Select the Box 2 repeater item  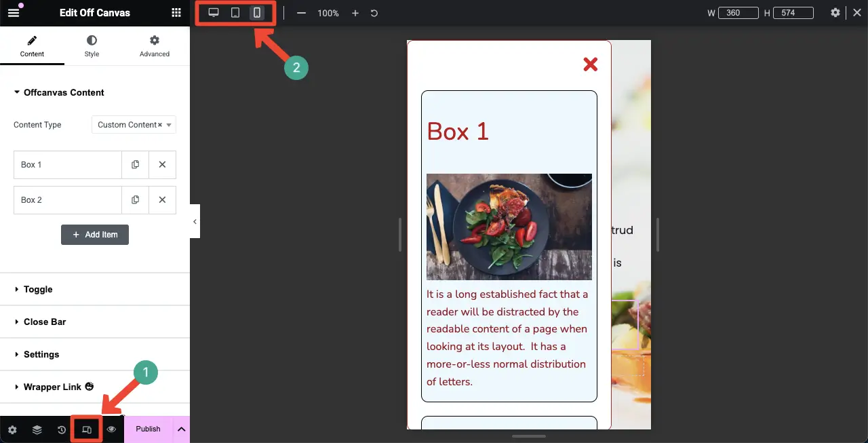[68, 200]
